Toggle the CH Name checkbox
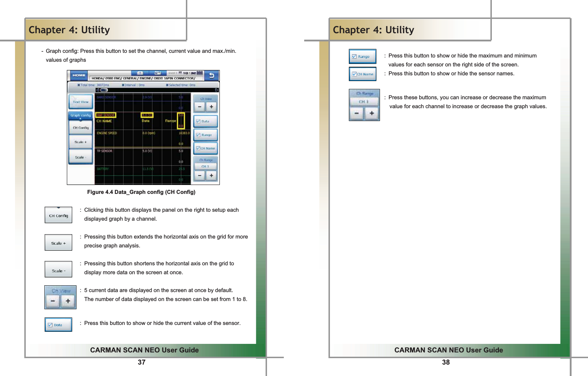This screenshot has height=376, width=588. (205, 148)
